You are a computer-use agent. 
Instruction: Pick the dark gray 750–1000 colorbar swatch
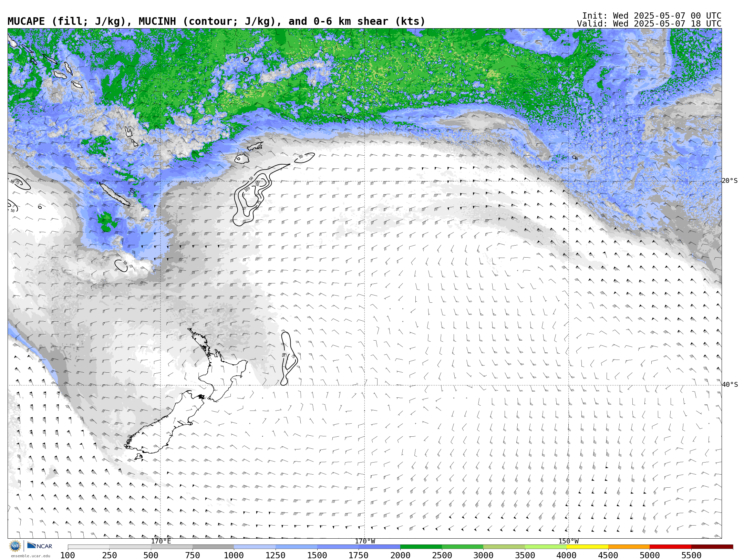tap(213, 547)
